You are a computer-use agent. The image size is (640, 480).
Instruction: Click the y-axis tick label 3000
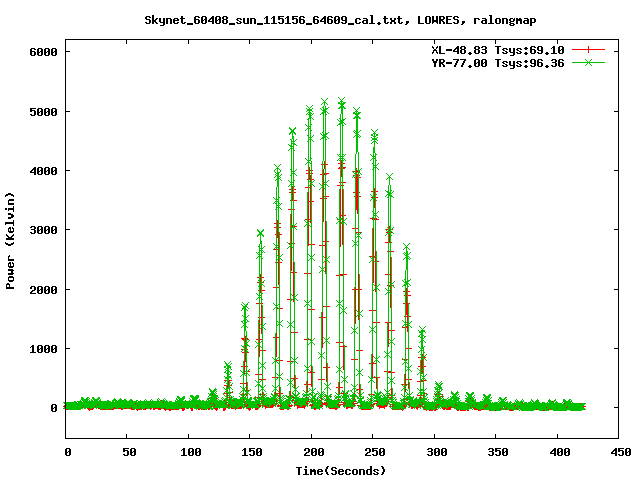43,230
